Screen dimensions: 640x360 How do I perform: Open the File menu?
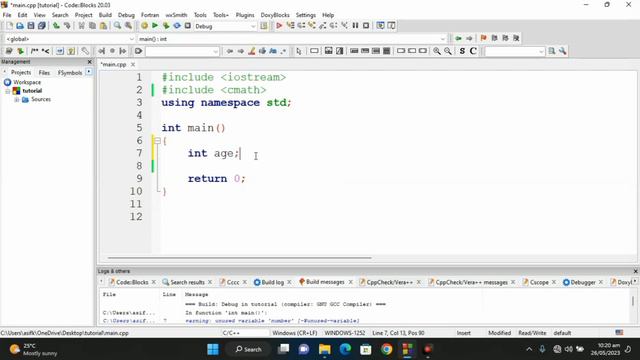point(7,15)
